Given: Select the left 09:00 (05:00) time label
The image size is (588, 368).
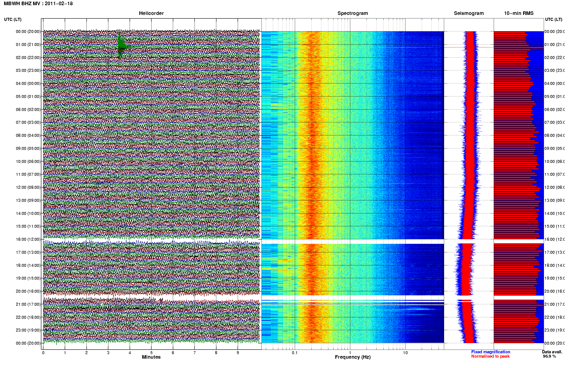Looking at the screenshot, I should tap(28, 148).
